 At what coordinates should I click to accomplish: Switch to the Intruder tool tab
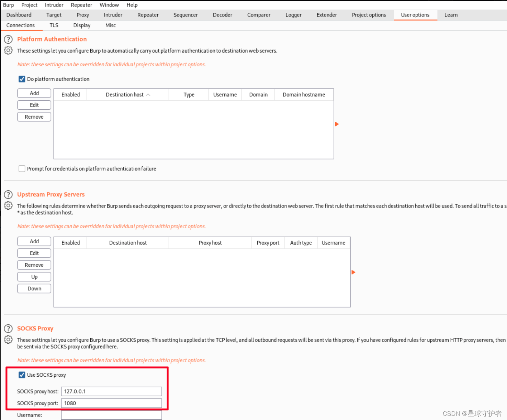(x=113, y=15)
